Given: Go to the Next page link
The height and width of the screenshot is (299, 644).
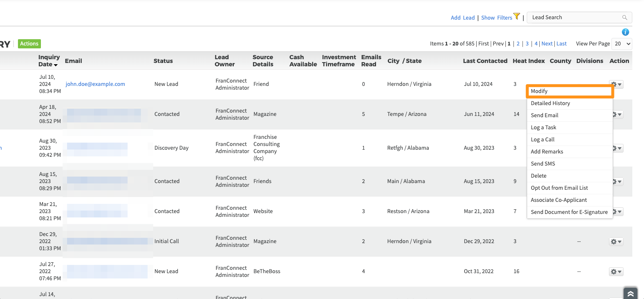Looking at the screenshot, I should [547, 44].
